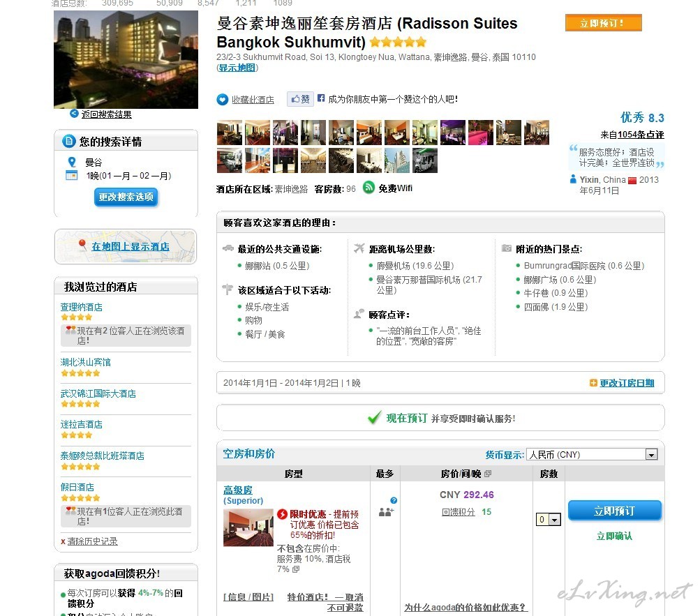Open the main hotel exterior photo
700x616 pixels.
[x=126, y=59]
